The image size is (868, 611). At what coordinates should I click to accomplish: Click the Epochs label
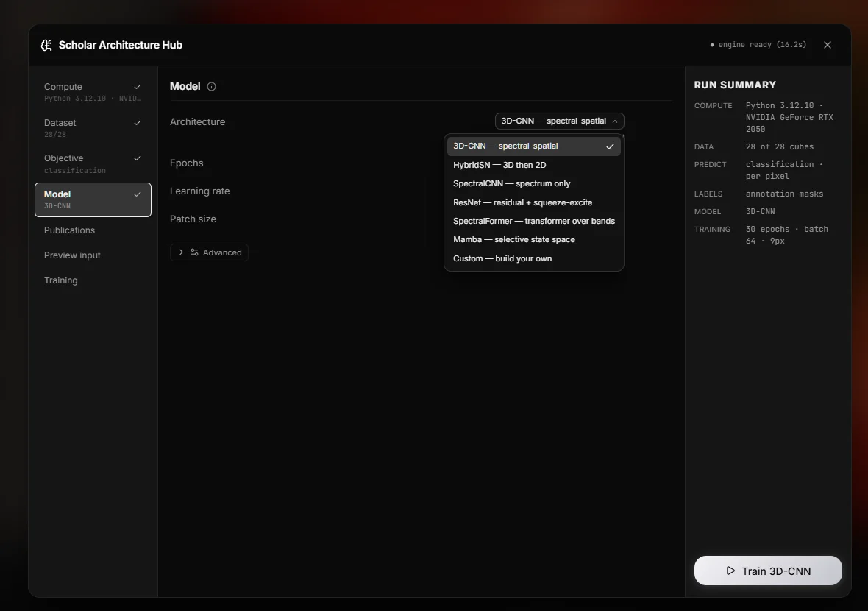point(187,163)
